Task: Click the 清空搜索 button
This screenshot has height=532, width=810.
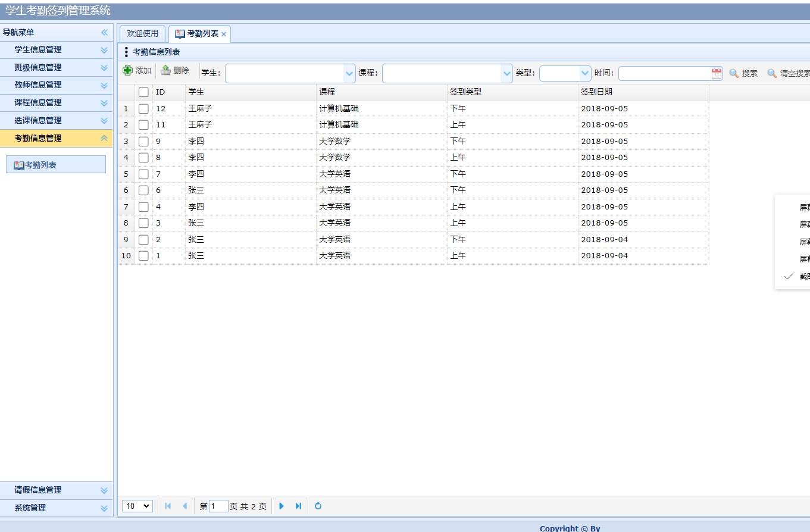Action: tap(789, 73)
